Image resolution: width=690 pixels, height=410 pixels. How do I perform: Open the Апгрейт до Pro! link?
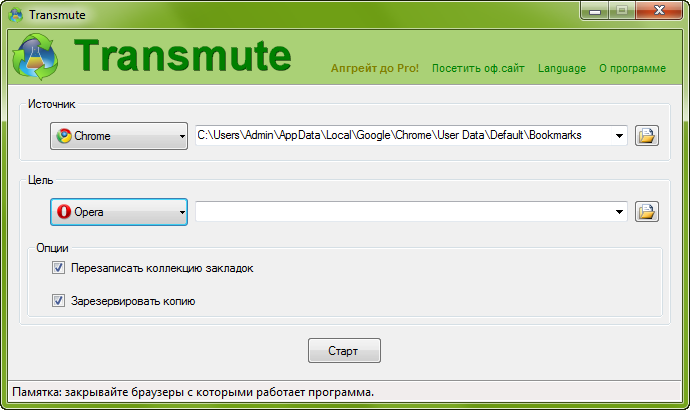[375, 68]
